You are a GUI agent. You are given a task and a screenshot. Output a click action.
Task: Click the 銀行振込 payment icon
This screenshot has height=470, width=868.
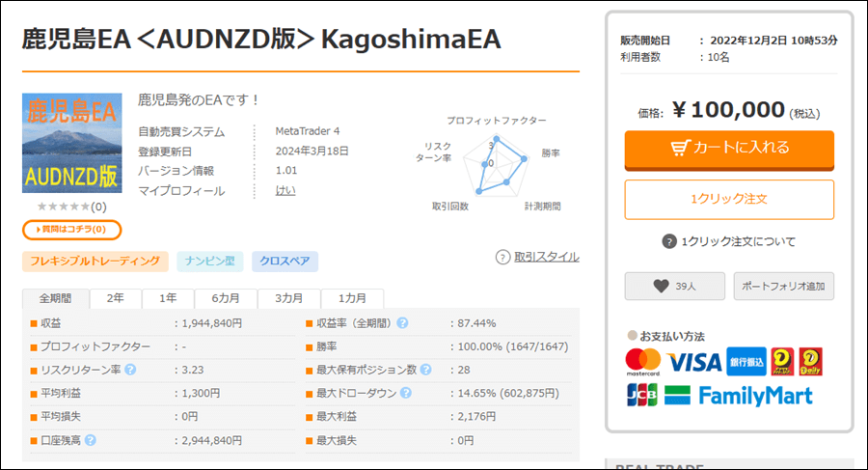746,362
